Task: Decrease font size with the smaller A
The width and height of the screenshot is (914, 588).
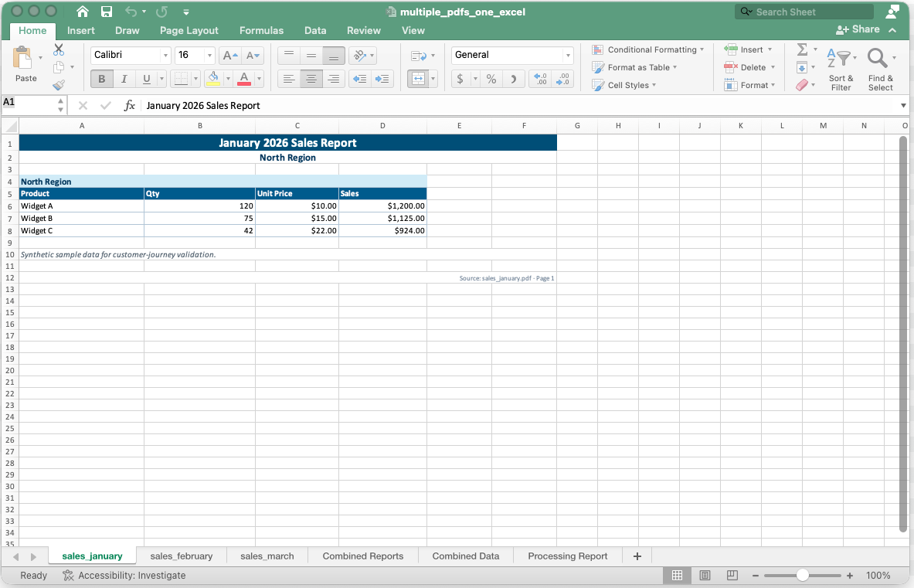Action: tap(253, 56)
